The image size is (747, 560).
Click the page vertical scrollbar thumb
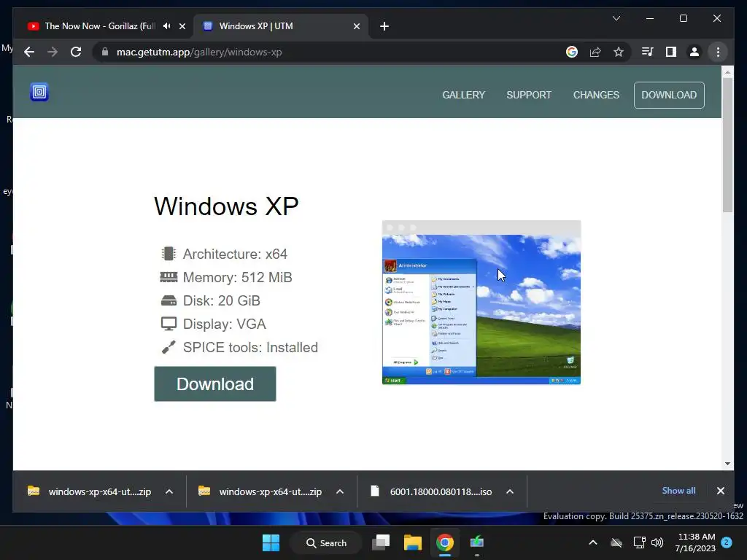727,145
